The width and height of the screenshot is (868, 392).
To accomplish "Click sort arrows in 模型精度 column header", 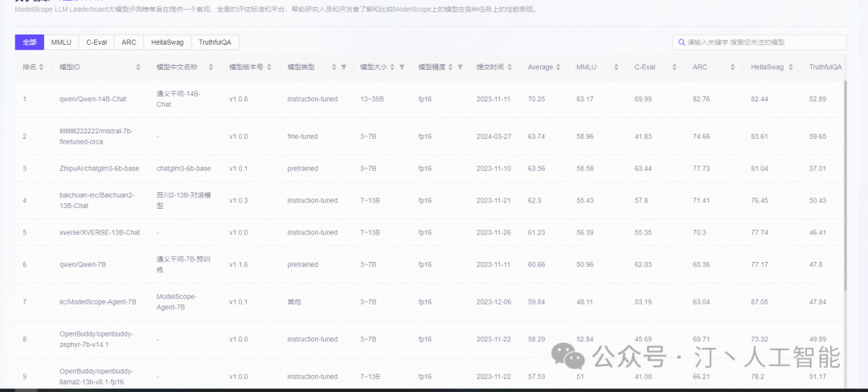I will (x=450, y=67).
